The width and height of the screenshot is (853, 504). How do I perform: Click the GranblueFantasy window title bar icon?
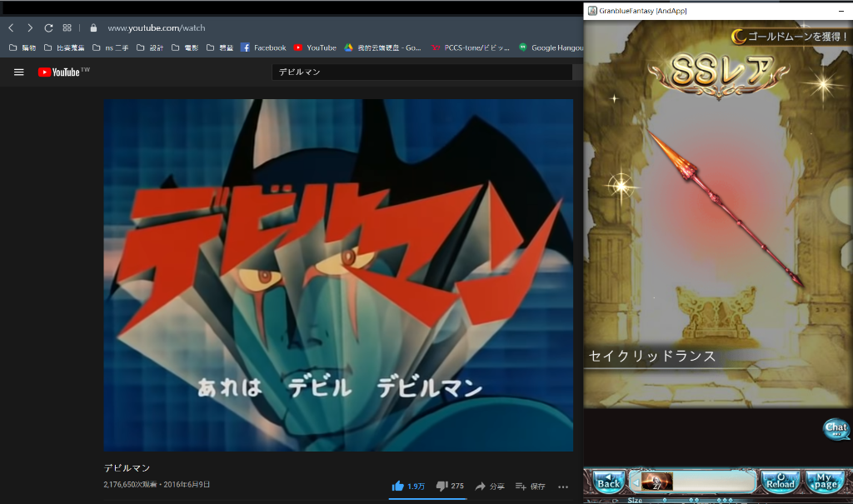[x=592, y=11]
